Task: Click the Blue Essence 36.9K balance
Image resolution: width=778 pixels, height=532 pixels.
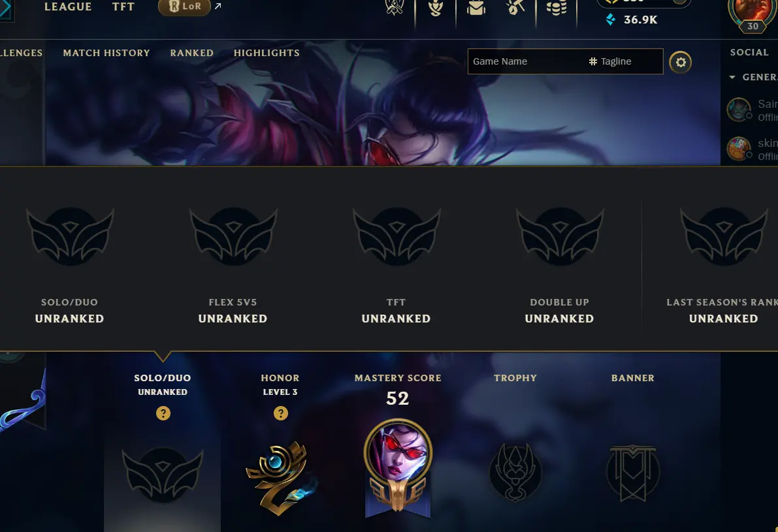Action: pyautogui.click(x=632, y=20)
